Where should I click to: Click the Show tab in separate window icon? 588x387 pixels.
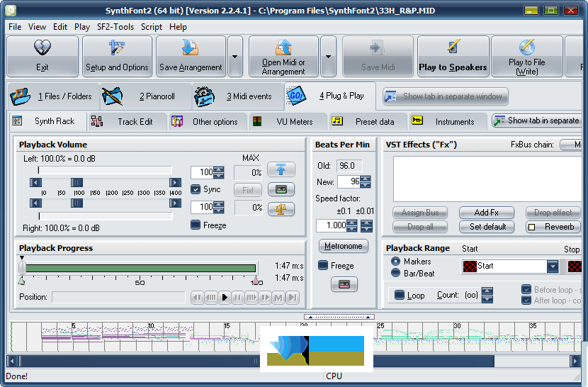tap(390, 96)
